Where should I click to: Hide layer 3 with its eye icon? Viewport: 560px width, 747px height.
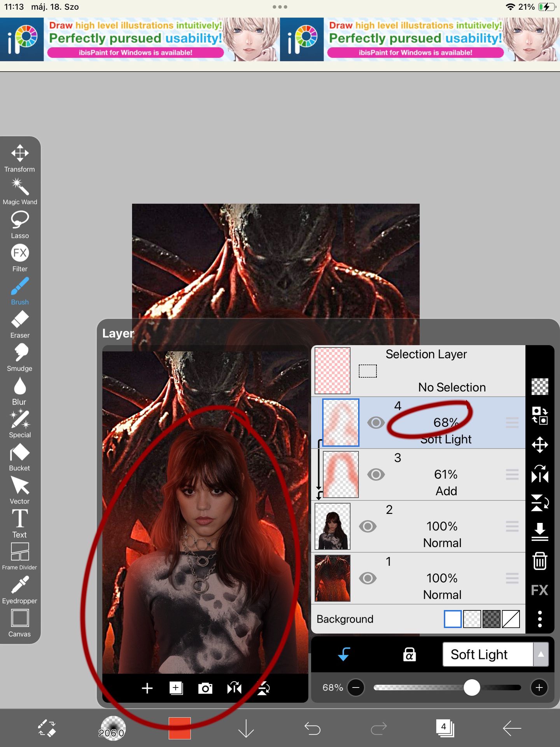[x=376, y=474]
